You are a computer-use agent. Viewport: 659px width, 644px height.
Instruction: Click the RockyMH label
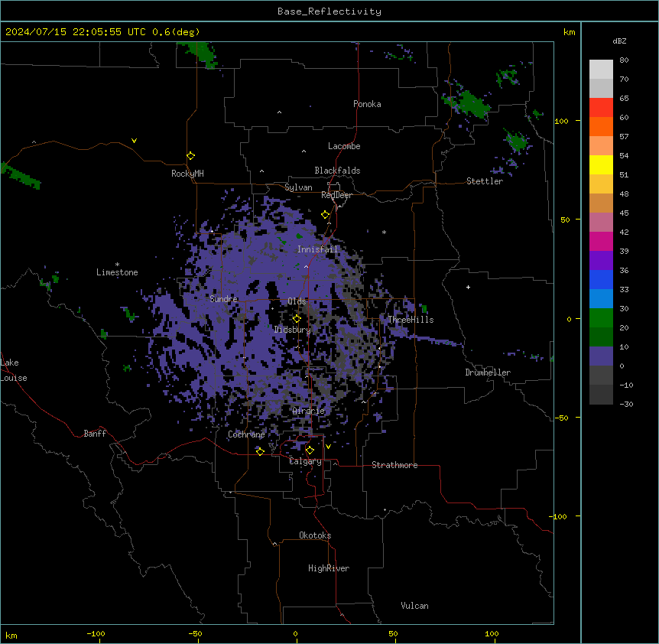point(187,174)
